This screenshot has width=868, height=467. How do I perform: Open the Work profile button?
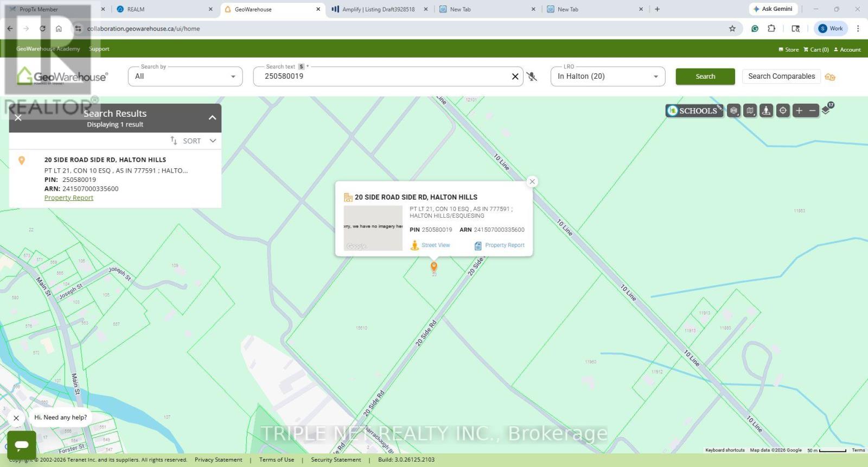tap(832, 29)
